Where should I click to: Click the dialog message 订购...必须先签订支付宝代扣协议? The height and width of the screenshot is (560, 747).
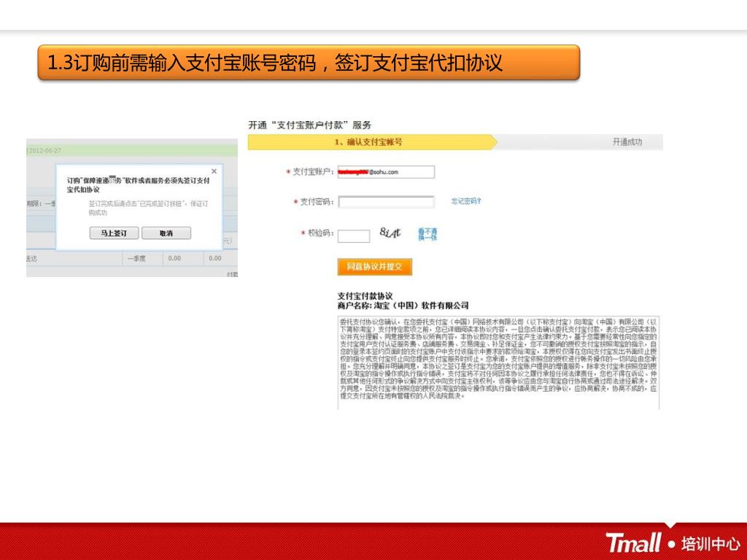click(138, 184)
